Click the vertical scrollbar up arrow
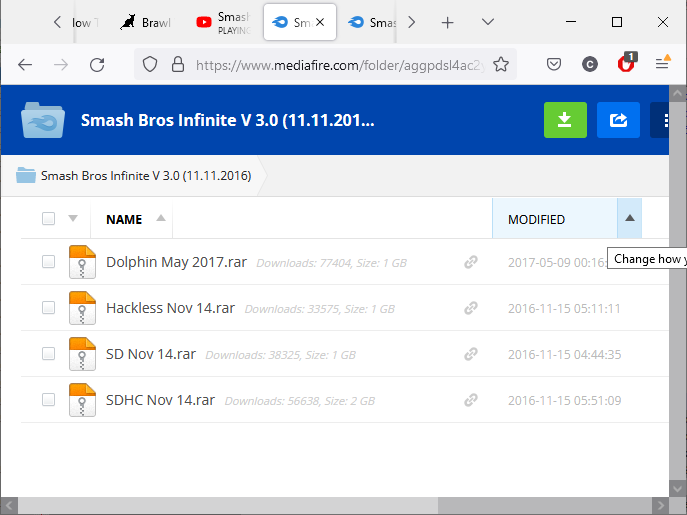 pos(677,93)
